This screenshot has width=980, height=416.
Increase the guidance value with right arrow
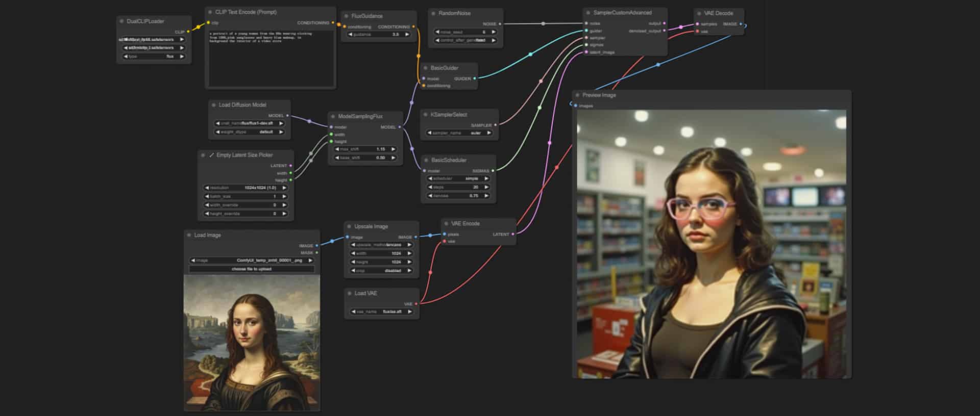pos(407,35)
